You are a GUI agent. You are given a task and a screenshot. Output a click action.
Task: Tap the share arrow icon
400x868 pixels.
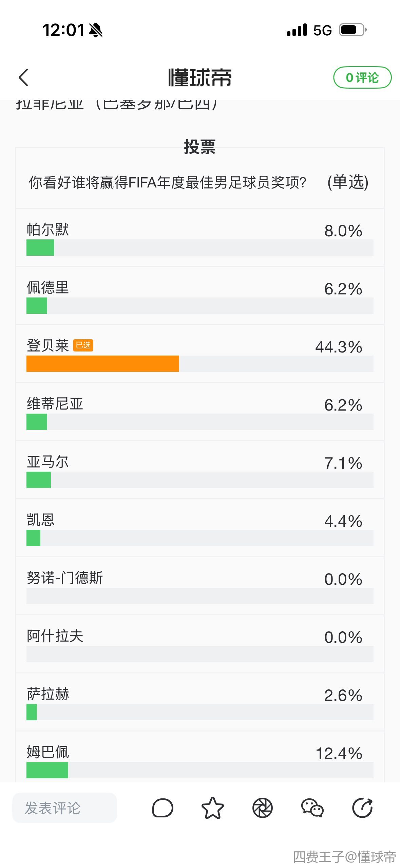[x=362, y=808]
